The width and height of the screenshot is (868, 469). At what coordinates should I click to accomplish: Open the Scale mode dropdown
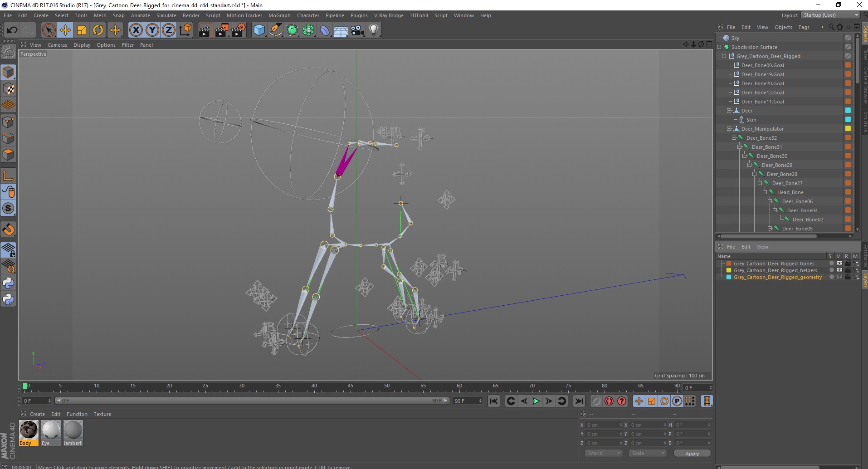click(647, 453)
